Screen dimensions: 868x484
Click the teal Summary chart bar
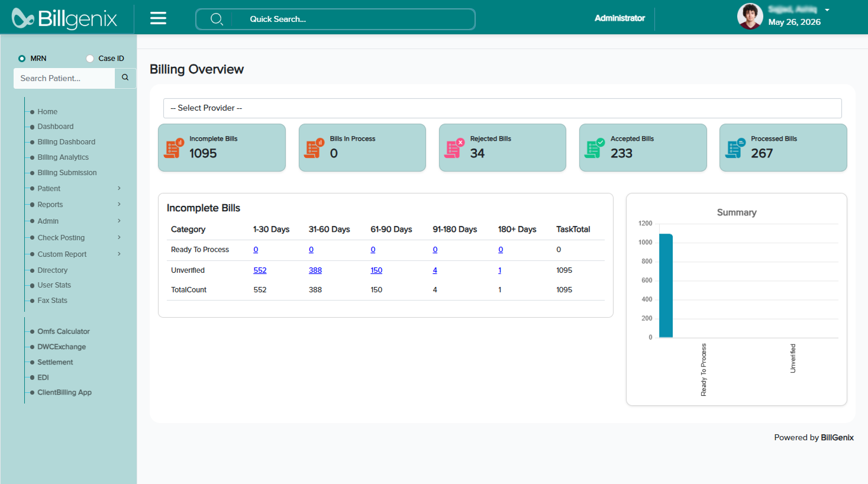tap(666, 286)
